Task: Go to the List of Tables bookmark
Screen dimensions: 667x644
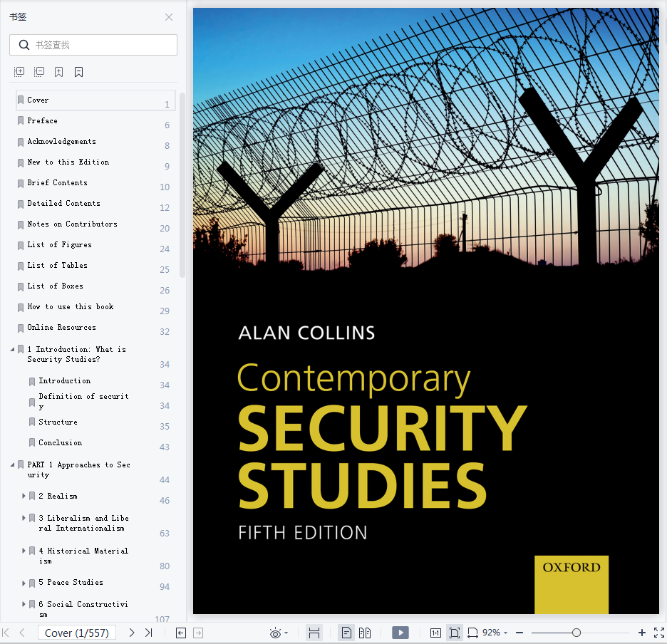Action: [x=95, y=266]
